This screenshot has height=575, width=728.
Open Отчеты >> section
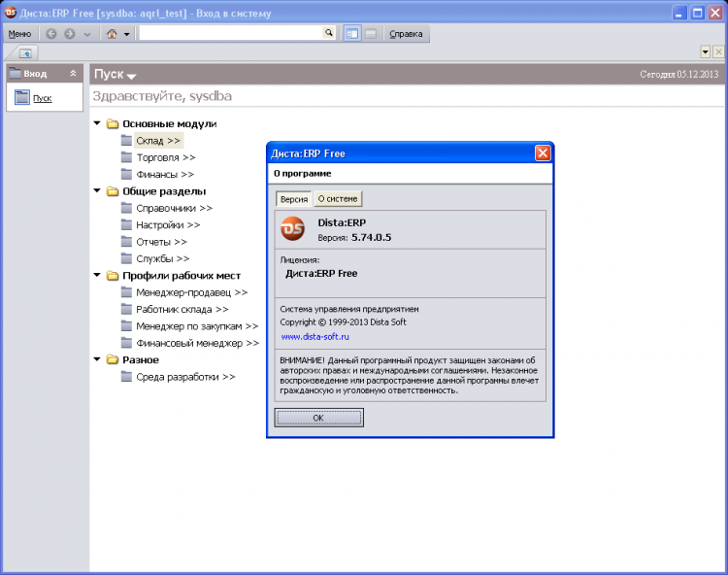(x=161, y=242)
